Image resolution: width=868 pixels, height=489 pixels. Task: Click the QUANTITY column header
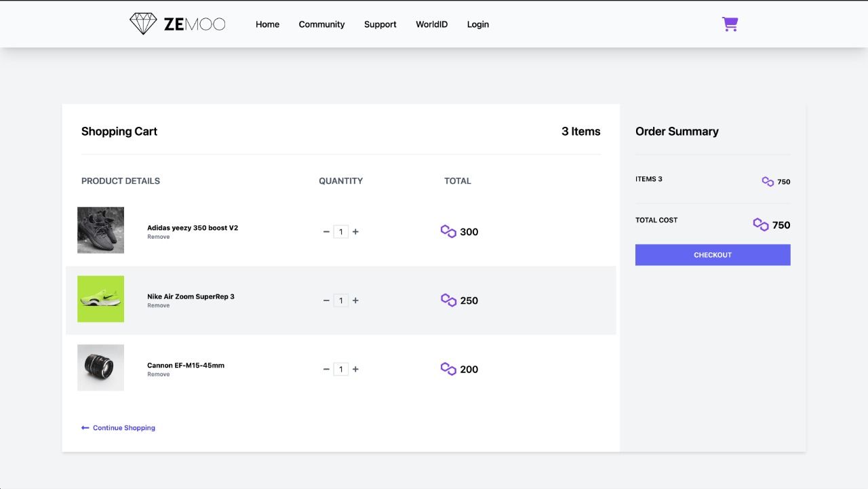(x=341, y=181)
